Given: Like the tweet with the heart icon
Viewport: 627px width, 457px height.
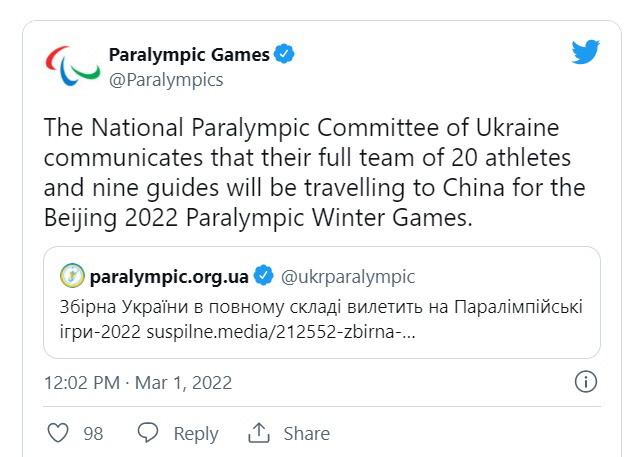Looking at the screenshot, I should point(59,433).
